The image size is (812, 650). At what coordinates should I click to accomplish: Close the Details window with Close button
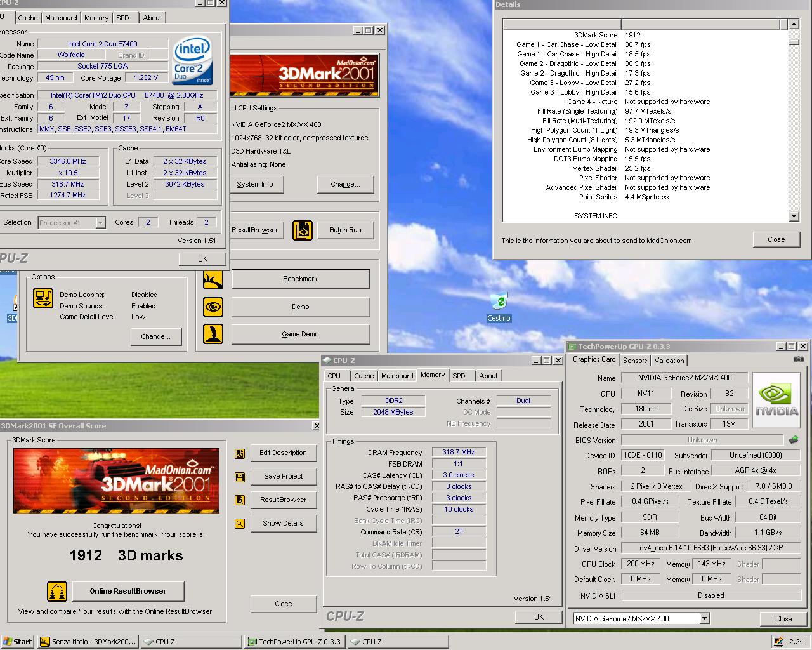[x=776, y=240]
